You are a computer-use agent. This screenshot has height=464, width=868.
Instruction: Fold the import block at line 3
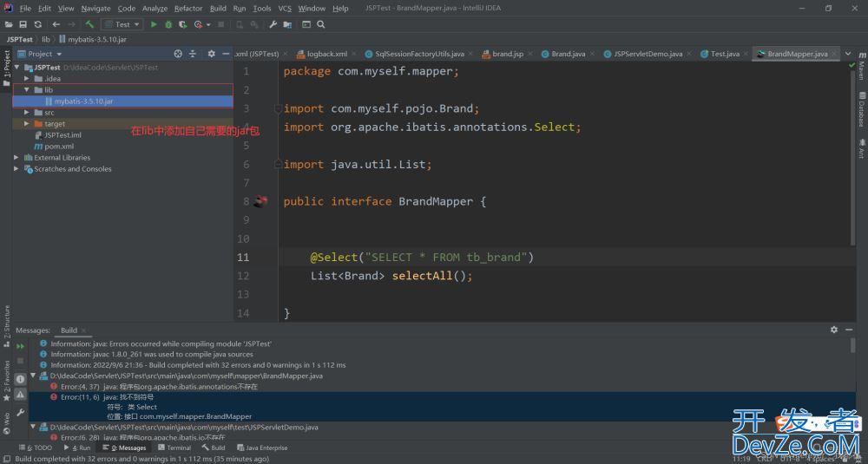(278, 109)
